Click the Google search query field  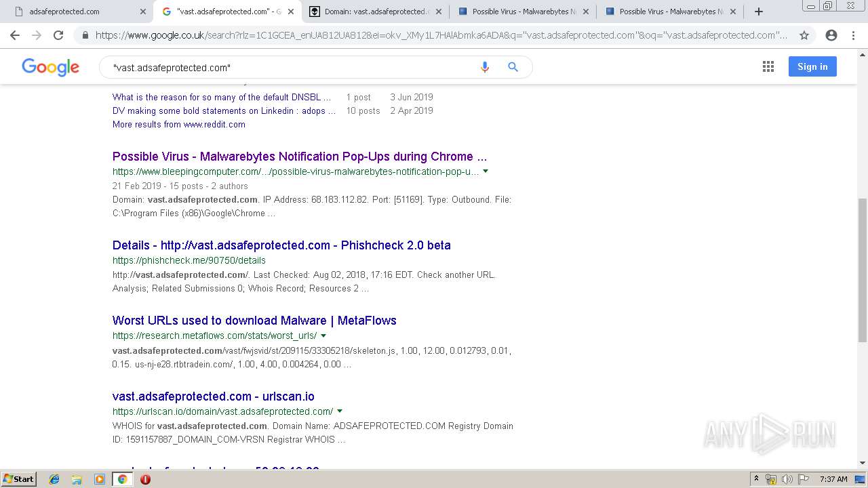point(292,67)
